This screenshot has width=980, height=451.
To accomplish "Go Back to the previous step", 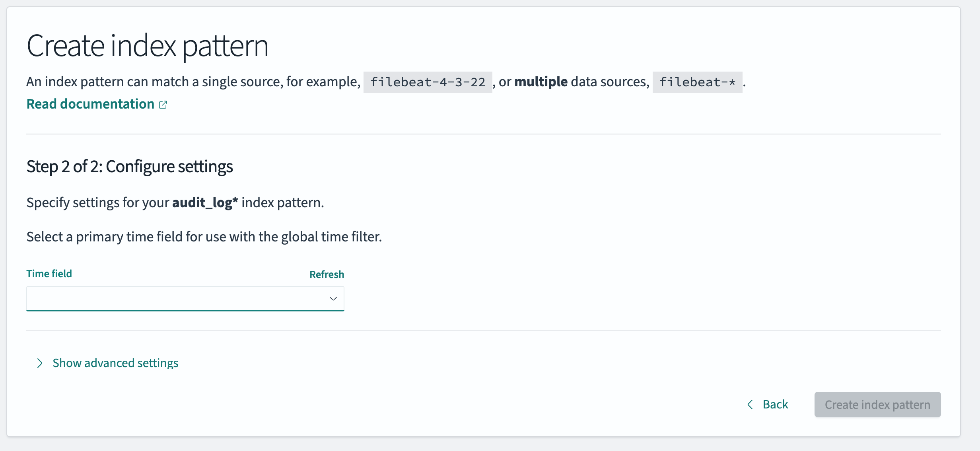I will tap(775, 404).
